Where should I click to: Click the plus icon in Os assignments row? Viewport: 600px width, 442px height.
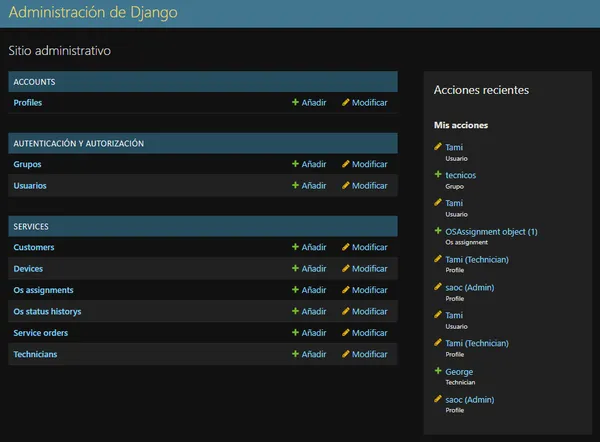coord(295,290)
